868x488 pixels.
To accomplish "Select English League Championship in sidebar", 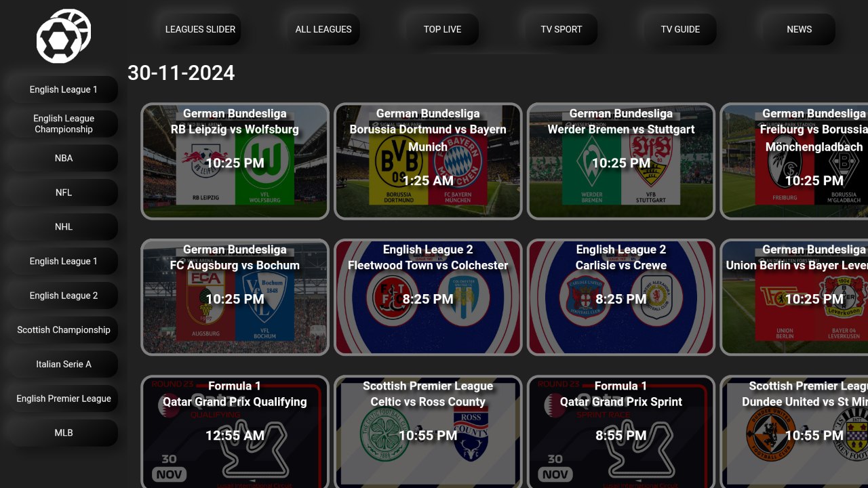I will (64, 123).
